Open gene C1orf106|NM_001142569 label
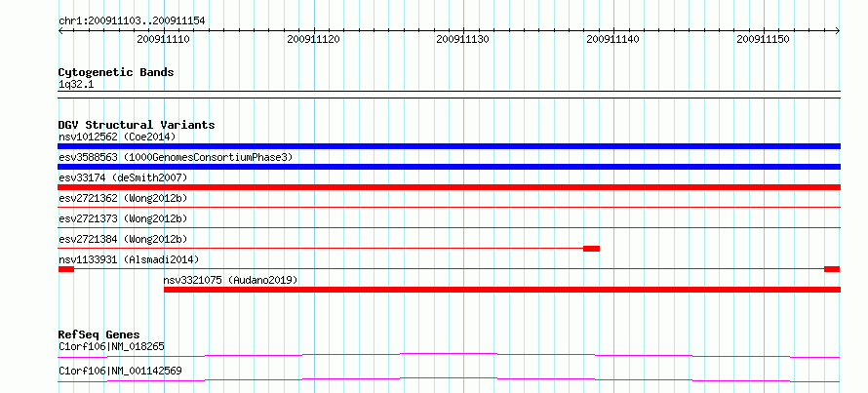This screenshot has height=393, width=868. [x=120, y=371]
